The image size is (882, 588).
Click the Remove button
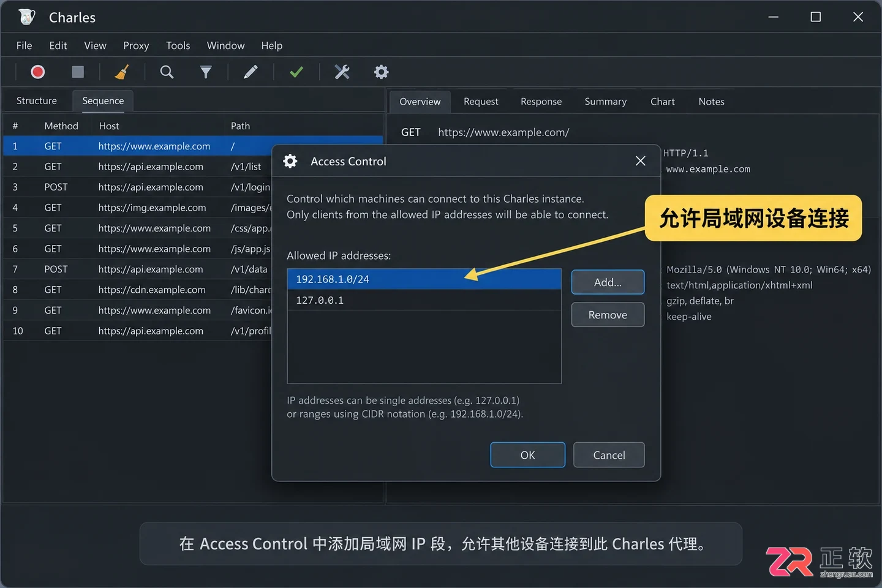[608, 315]
